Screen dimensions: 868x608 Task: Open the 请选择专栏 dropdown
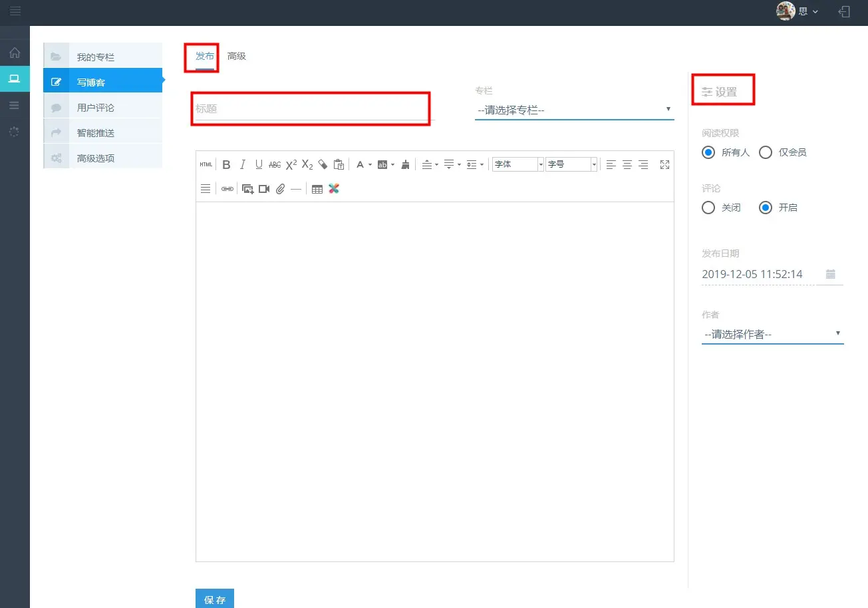tap(574, 110)
